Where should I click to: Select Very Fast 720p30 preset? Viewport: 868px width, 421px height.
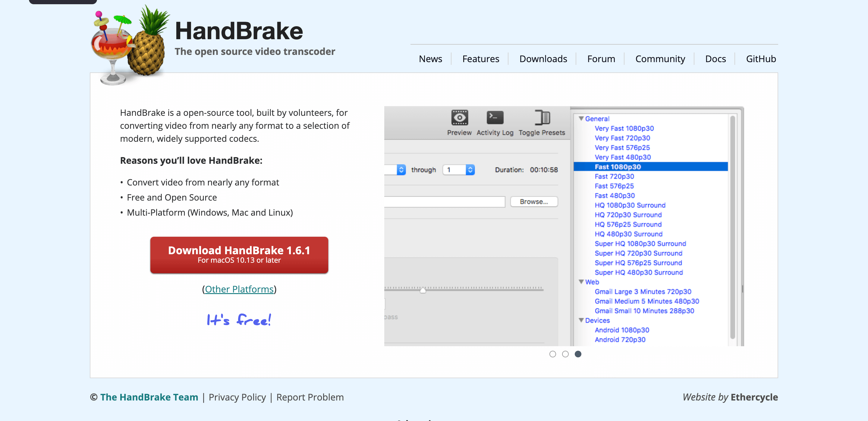click(x=622, y=138)
